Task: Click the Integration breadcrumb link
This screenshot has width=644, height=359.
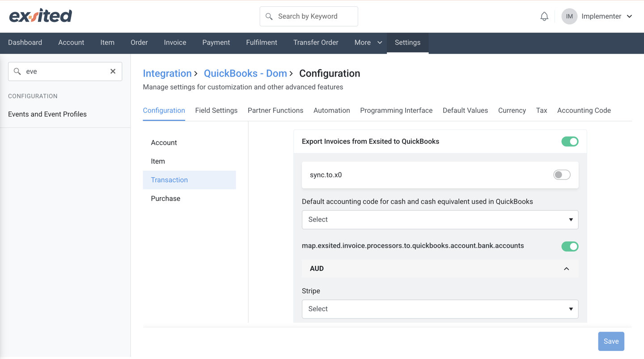Action: [167, 73]
